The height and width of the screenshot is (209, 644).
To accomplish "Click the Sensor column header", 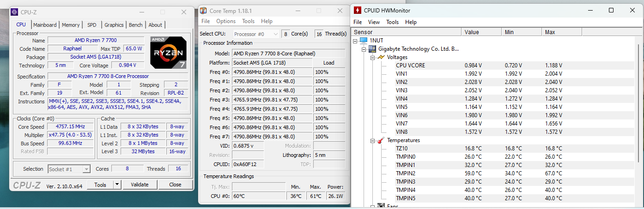I will pos(406,32).
